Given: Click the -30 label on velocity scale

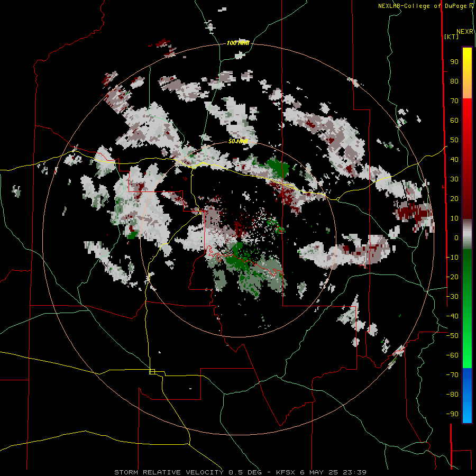Looking at the screenshot, I should [x=452, y=297].
